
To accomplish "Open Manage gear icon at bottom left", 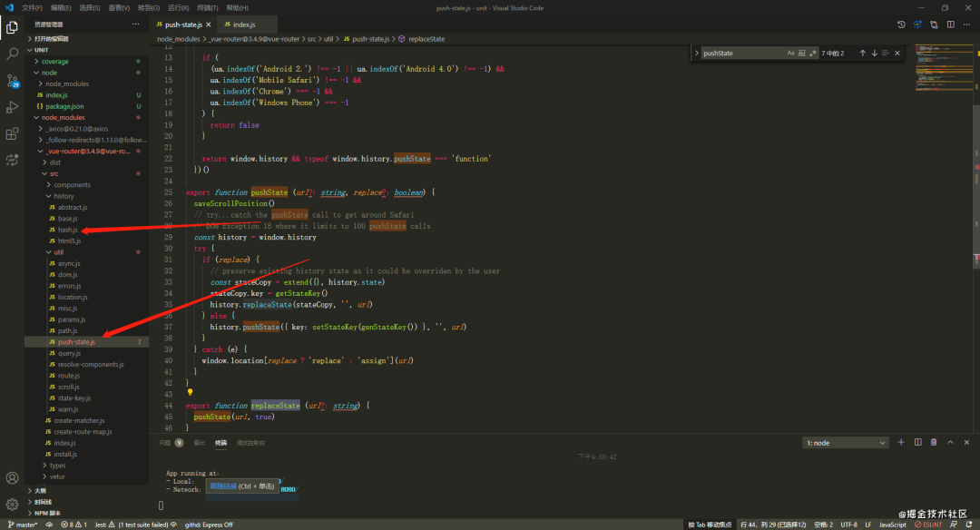I will click(x=12, y=504).
